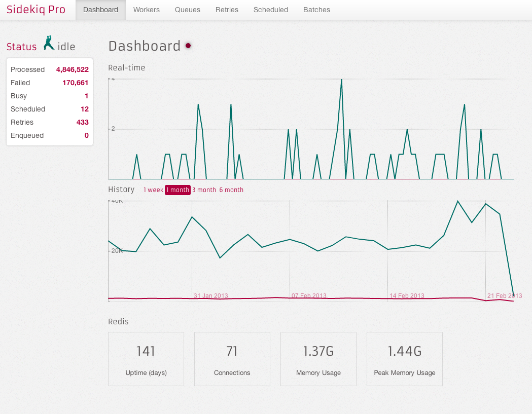Image resolution: width=532 pixels, height=414 pixels.
Task: View the Batches tab
Action: pos(316,10)
